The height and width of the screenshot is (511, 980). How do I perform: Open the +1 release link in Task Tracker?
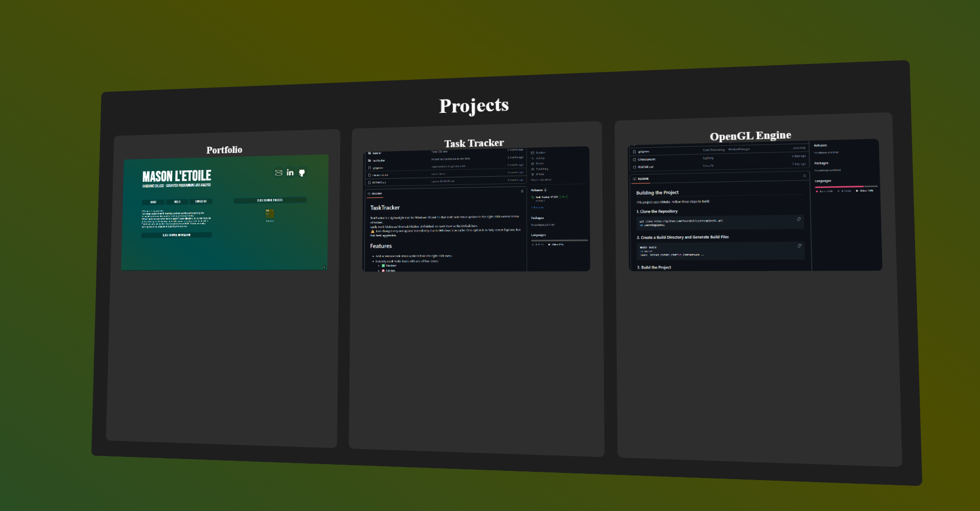[x=536, y=208]
